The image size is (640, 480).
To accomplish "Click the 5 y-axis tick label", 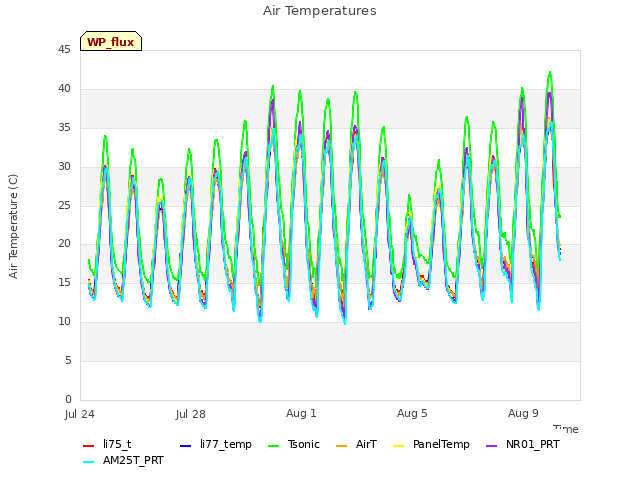I will pyautogui.click(x=68, y=360).
